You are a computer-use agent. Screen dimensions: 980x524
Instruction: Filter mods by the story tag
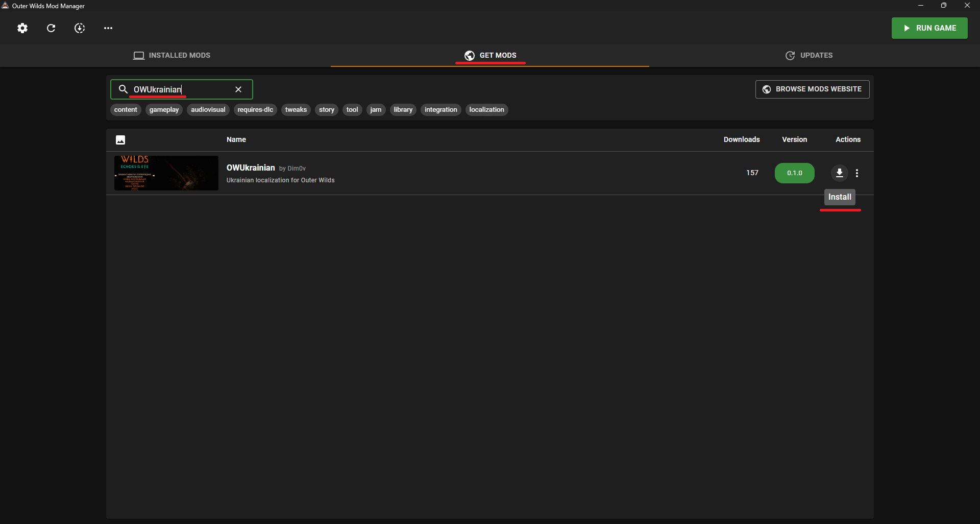click(327, 110)
